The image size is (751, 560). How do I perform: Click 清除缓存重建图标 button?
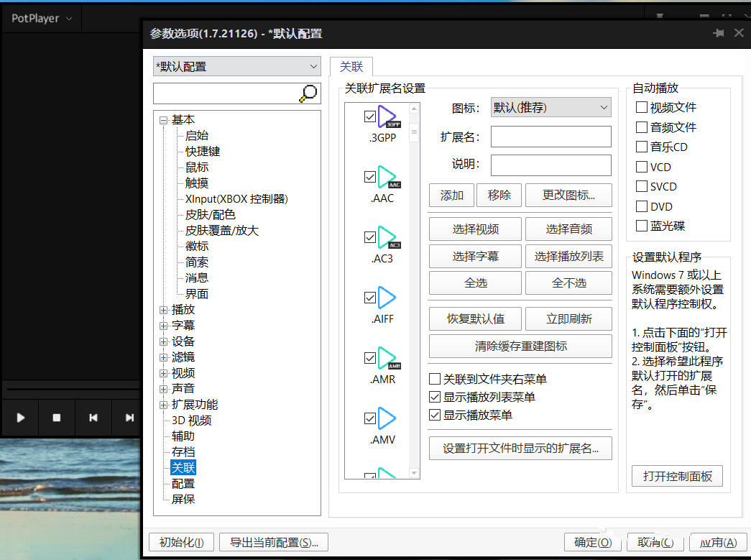[x=520, y=346]
